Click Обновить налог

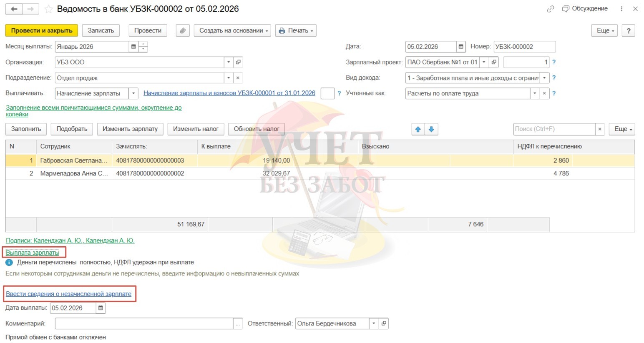[257, 129]
